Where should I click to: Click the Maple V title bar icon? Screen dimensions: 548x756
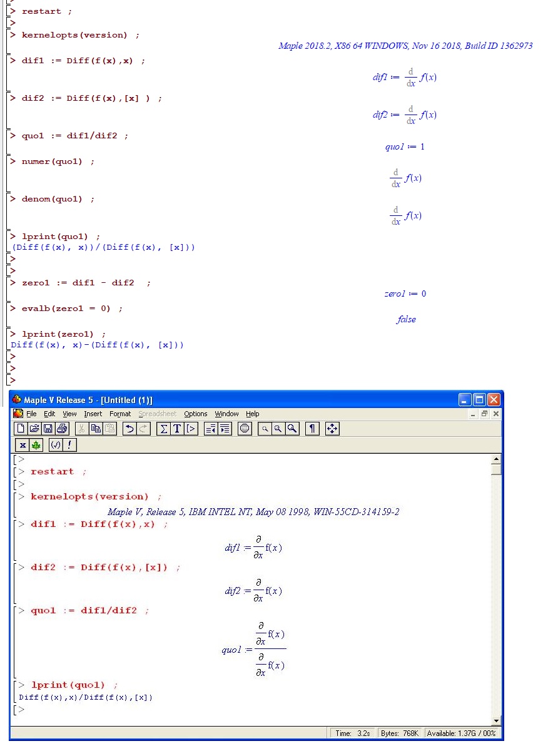pos(17,400)
